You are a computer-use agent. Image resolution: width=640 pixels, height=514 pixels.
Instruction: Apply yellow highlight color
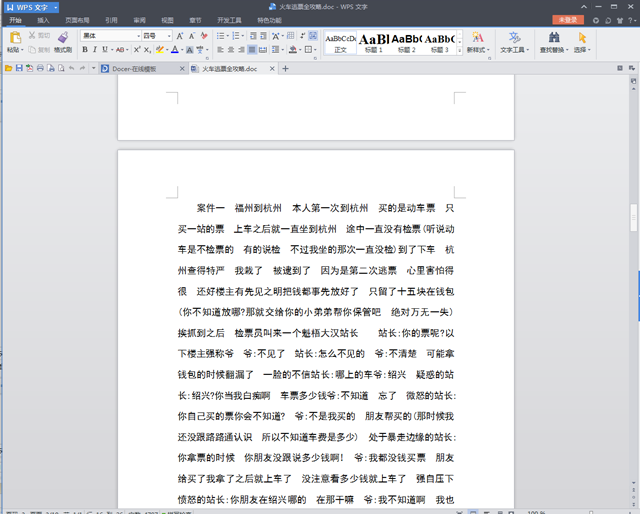coord(160,49)
